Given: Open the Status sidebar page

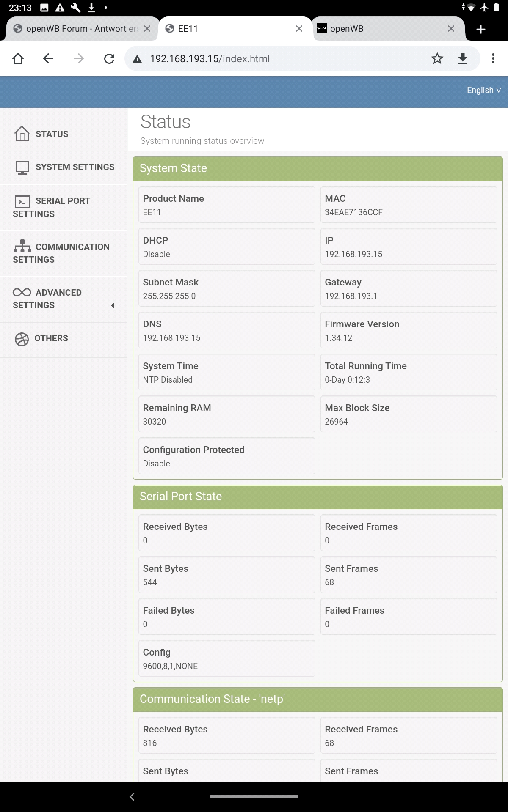Looking at the screenshot, I should point(52,134).
